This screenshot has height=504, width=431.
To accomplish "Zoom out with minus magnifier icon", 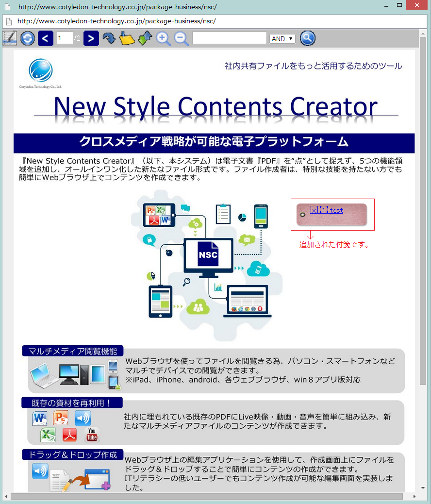I will coord(181,39).
